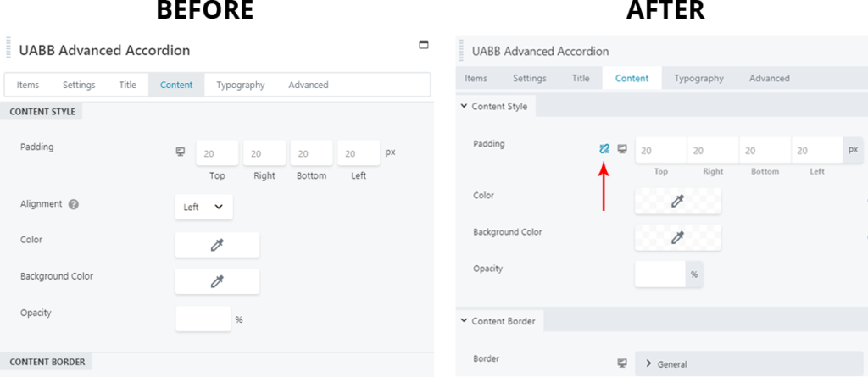Select the Items tab in left panel
This screenshot has width=868, height=377.
pos(28,85)
